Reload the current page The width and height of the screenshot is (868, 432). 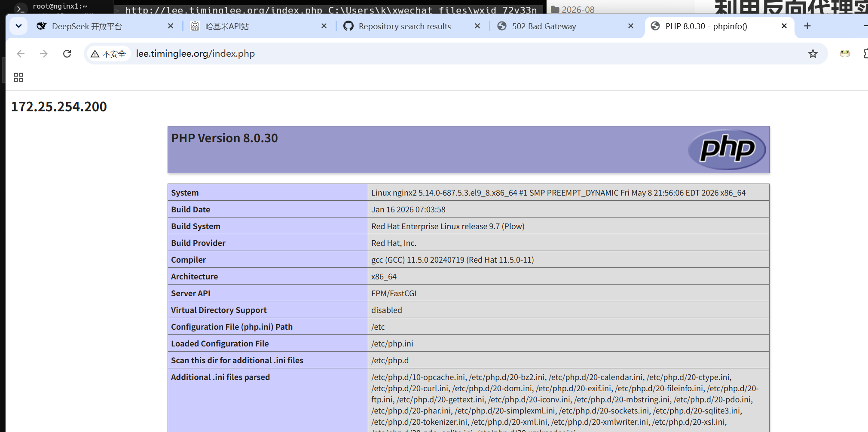click(67, 54)
